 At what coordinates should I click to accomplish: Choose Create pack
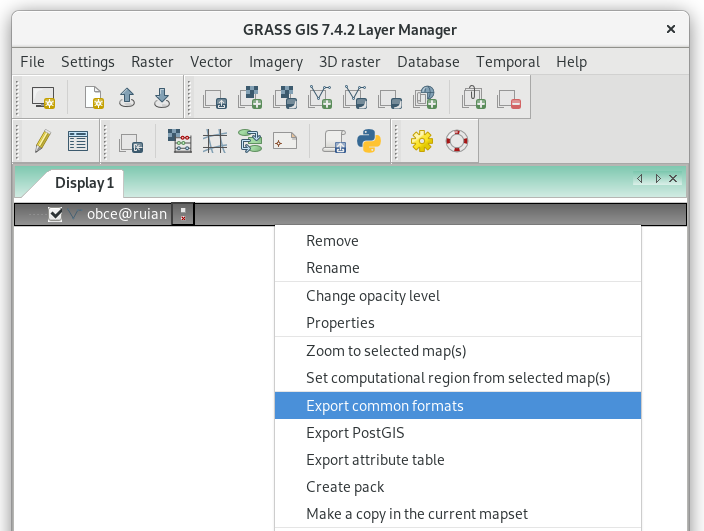click(x=458, y=487)
